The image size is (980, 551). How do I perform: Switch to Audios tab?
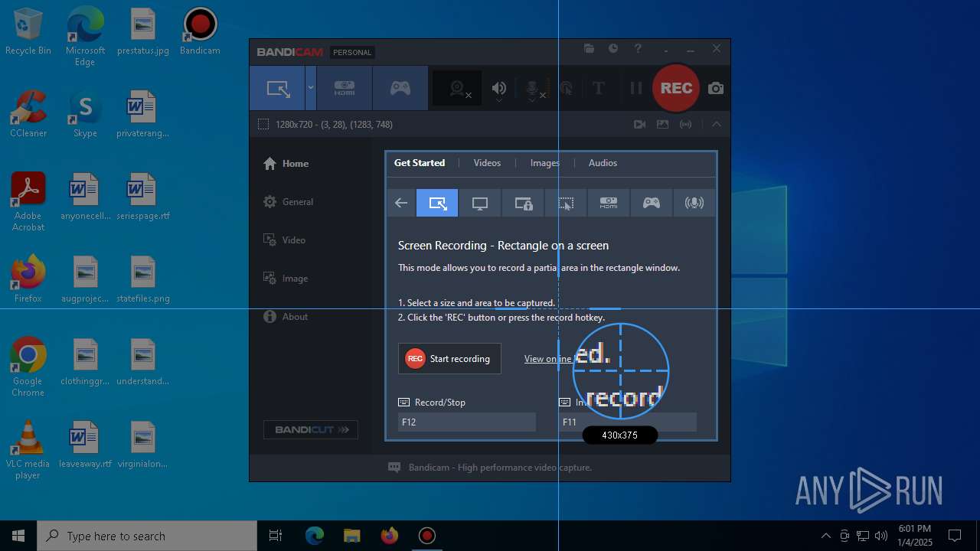[603, 163]
